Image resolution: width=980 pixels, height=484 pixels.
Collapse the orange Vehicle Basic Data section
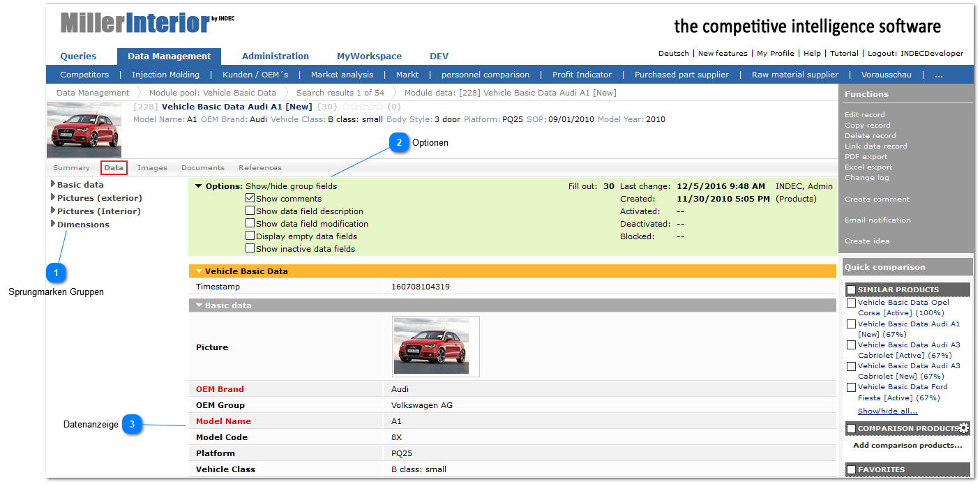coord(199,271)
